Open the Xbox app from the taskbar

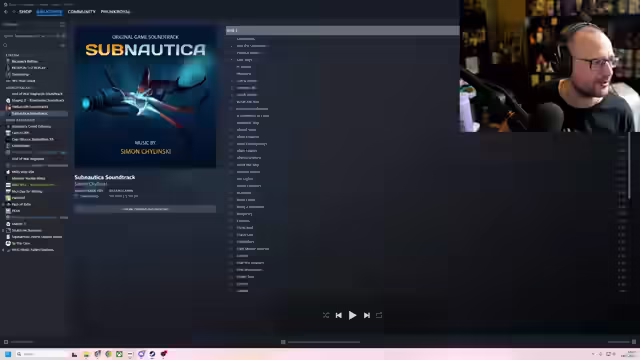point(119,354)
